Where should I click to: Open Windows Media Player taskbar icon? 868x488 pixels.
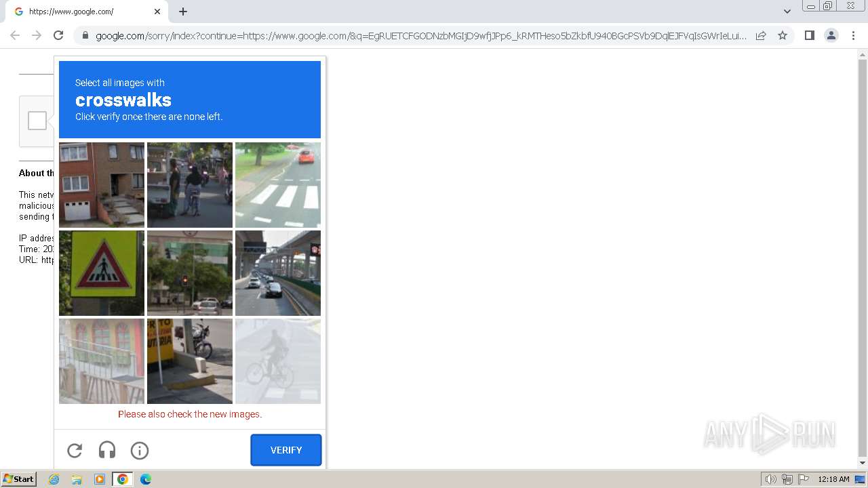pos(100,479)
